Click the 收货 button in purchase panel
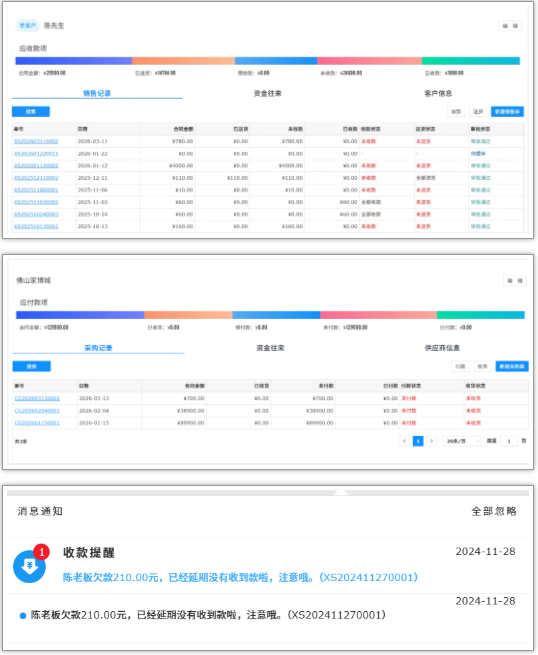This screenshot has height=655, width=538. tap(482, 366)
